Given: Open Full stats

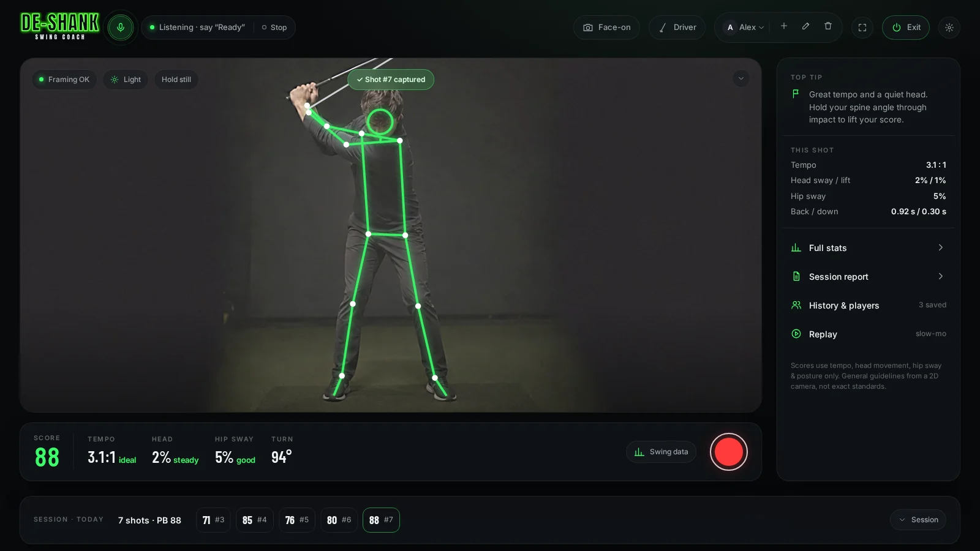Looking at the screenshot, I should click(868, 248).
